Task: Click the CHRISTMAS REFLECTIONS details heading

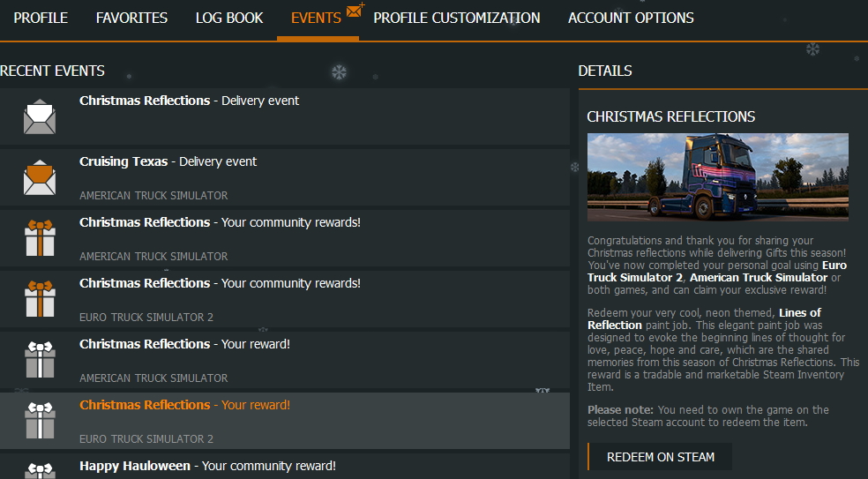Action: [671, 116]
